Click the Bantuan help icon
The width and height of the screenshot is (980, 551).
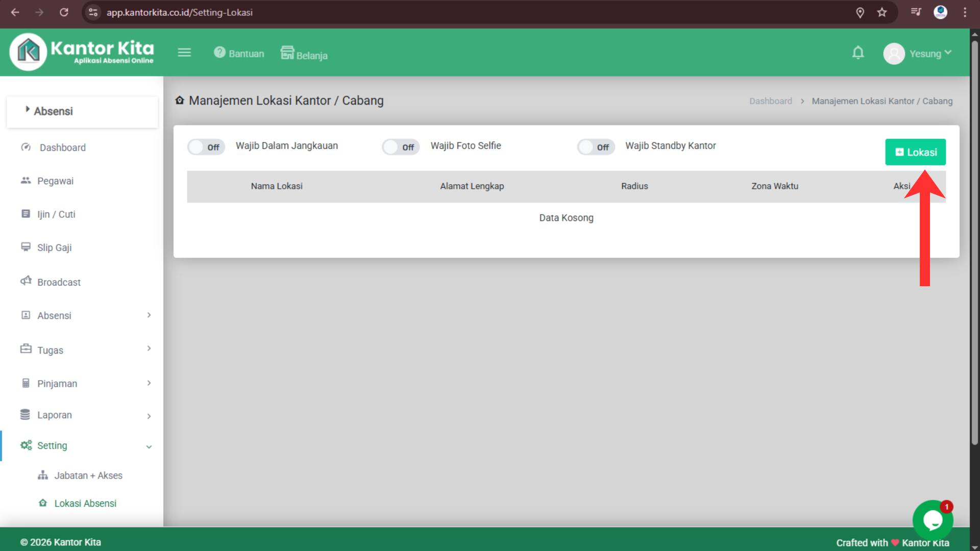(x=219, y=53)
